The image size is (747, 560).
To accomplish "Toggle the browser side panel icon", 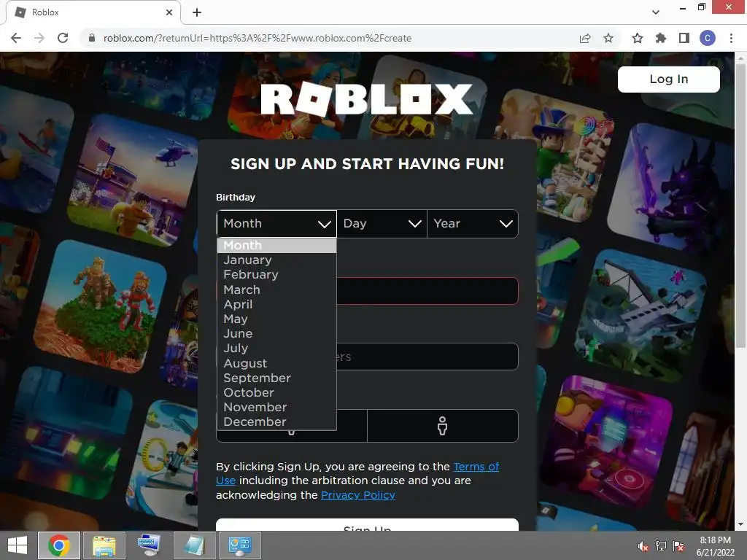I will pyautogui.click(x=684, y=38).
